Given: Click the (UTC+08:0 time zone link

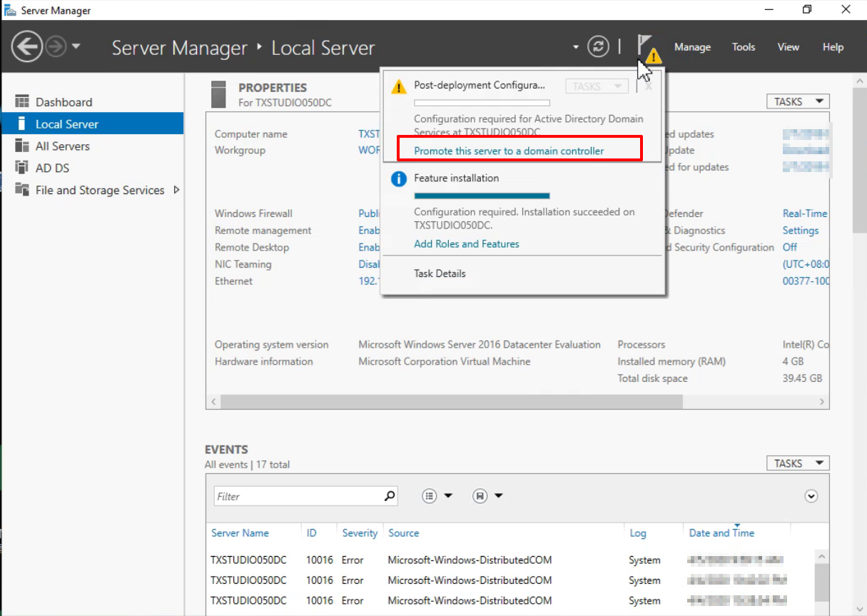Looking at the screenshot, I should tap(806, 264).
